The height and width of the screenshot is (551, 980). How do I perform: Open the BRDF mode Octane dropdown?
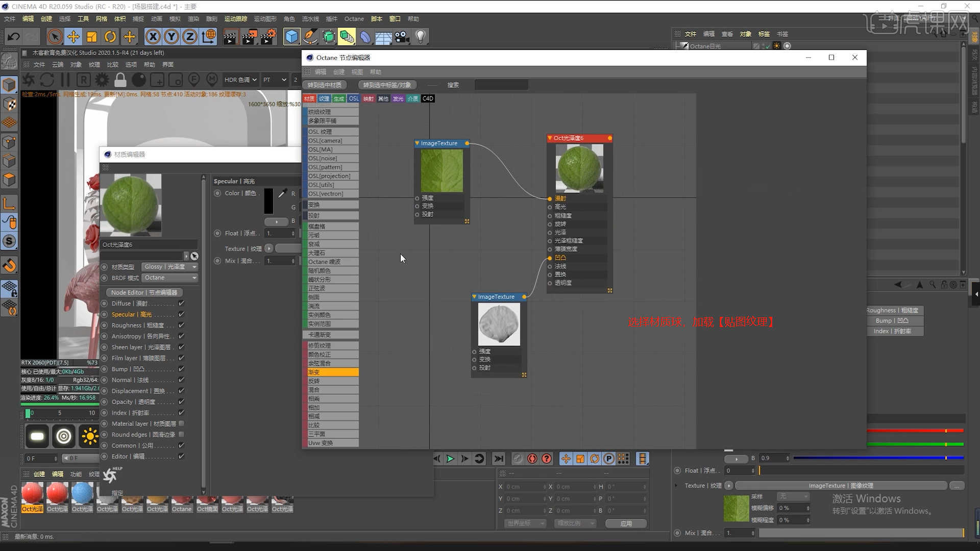click(x=169, y=278)
